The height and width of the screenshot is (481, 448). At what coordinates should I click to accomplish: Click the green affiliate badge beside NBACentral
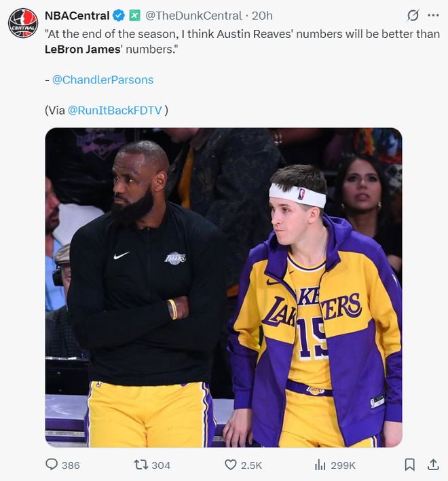[135, 15]
